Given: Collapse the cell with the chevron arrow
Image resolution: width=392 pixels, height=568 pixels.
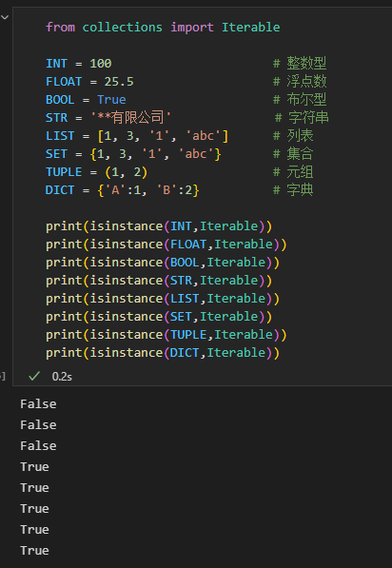Looking at the screenshot, I should [x=5, y=17].
